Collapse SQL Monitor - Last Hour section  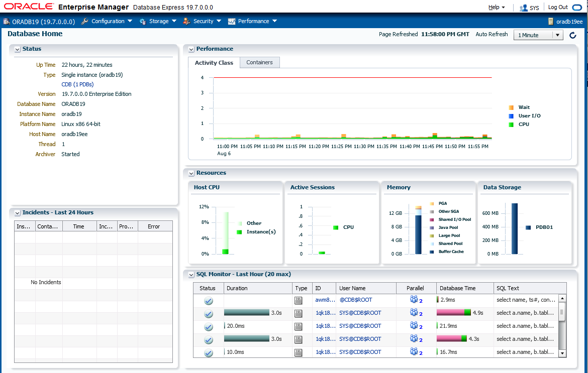(x=191, y=275)
